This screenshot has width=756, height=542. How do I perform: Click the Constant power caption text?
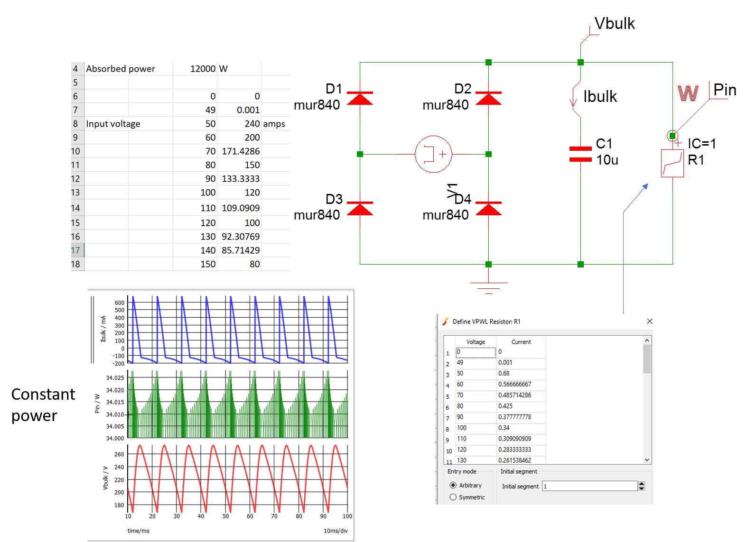coord(43,404)
